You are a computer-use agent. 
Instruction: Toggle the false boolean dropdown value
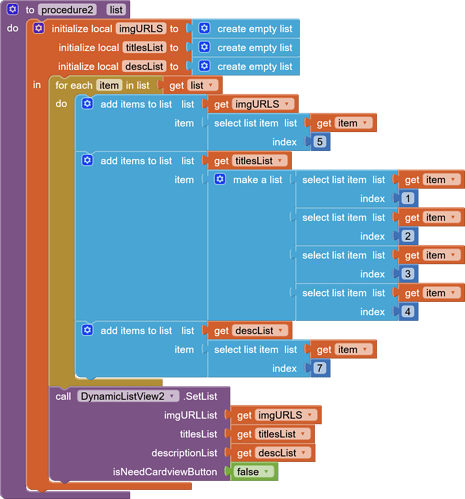(x=266, y=472)
